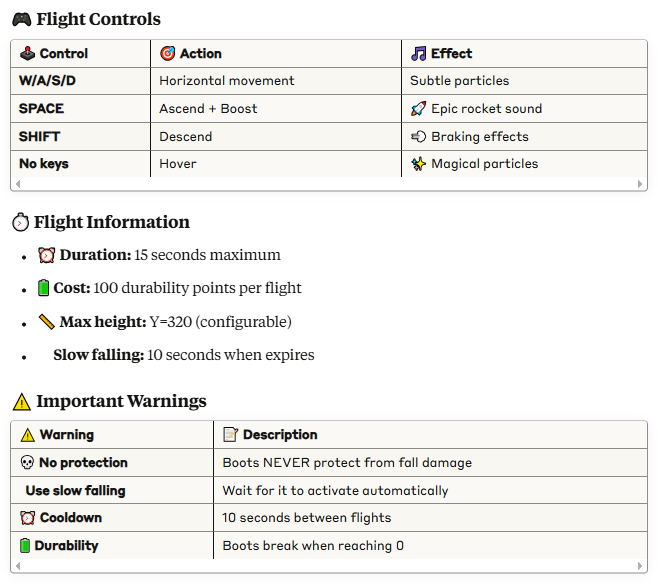Click the music note icon in Effect header
The image size is (658, 584).
[419, 54]
